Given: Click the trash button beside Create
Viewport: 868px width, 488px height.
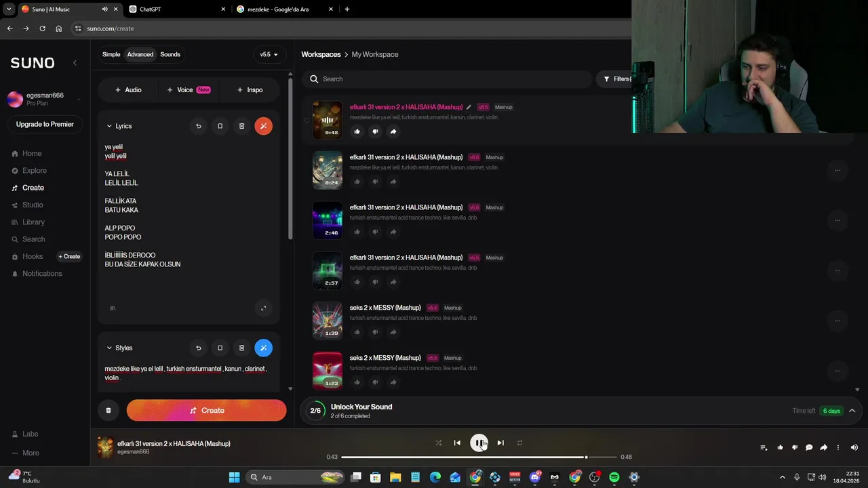Looking at the screenshot, I should [x=108, y=410].
